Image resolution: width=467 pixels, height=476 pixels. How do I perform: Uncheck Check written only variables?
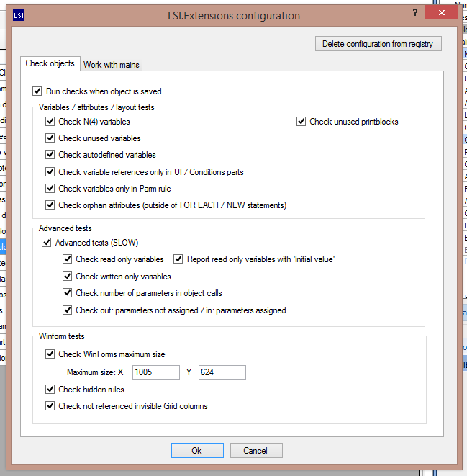[x=68, y=277]
